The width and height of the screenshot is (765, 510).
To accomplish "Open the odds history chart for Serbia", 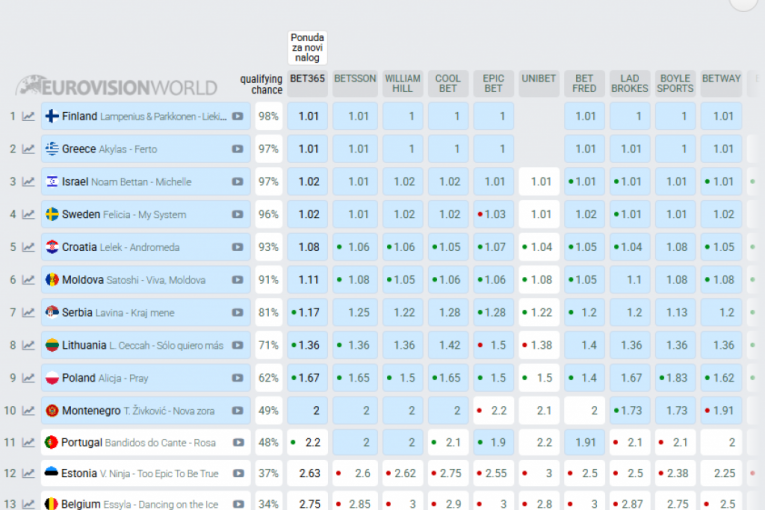I will (28, 312).
